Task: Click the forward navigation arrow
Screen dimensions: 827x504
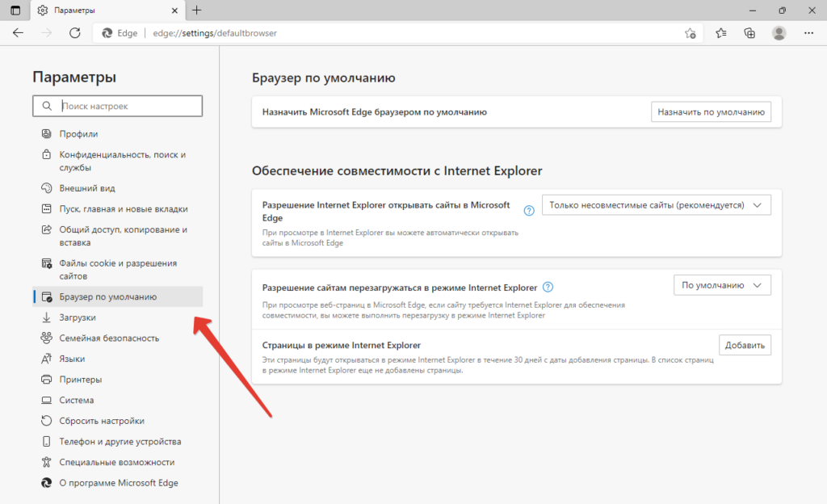Action: pyautogui.click(x=46, y=32)
